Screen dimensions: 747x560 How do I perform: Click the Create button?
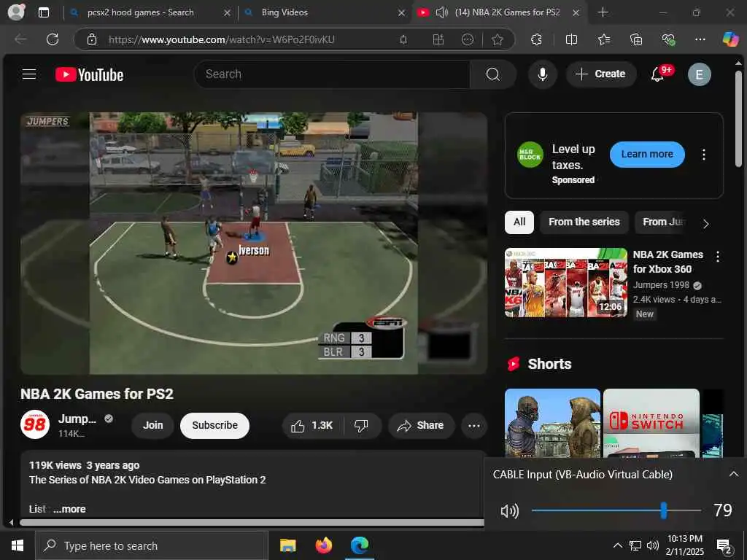[x=601, y=74]
